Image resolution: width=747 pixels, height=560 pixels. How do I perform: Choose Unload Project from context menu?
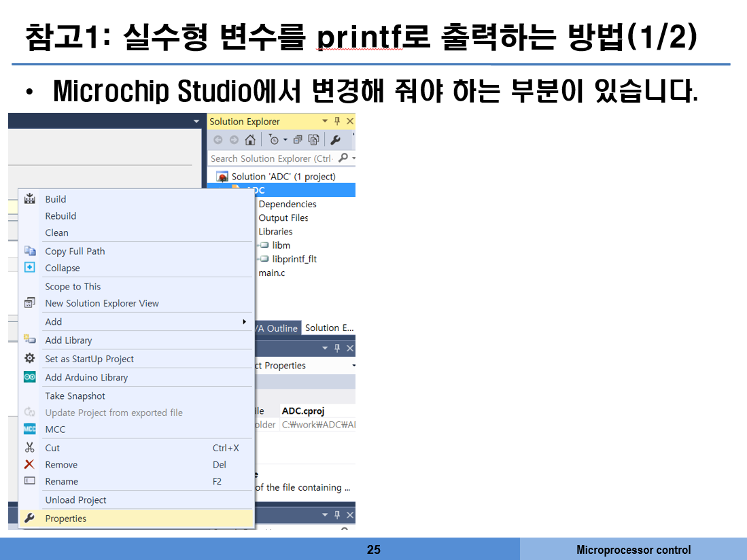[x=75, y=500]
